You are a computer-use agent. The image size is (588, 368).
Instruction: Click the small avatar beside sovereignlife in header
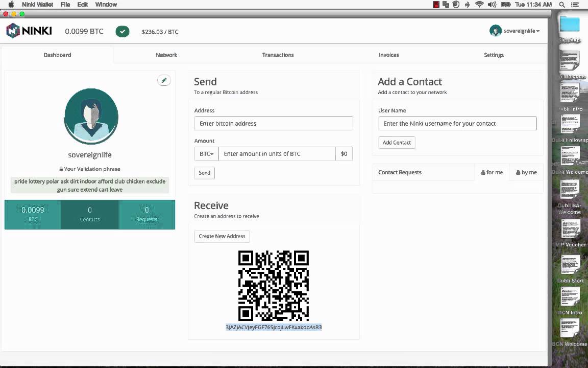496,31
